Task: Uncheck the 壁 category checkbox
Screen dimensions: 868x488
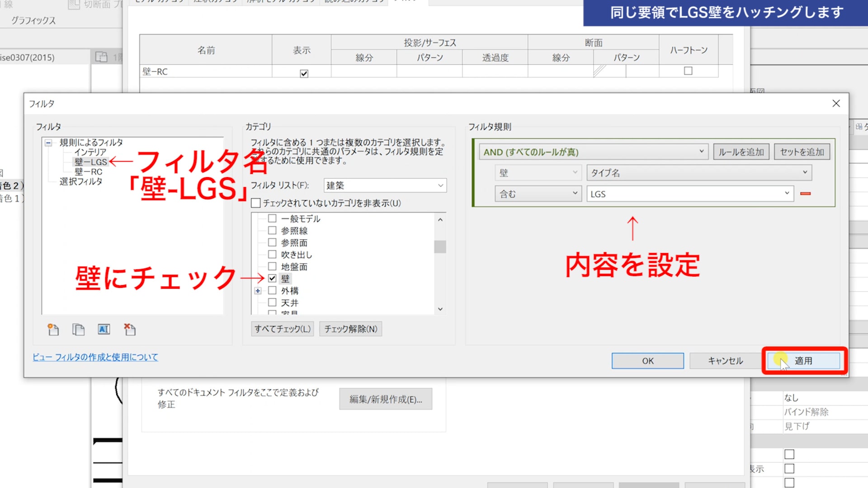Action: tap(272, 278)
